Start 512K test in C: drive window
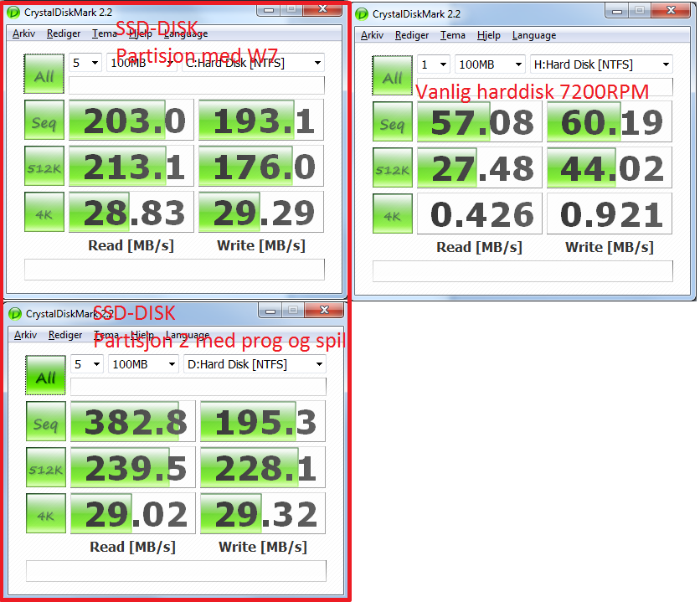Image resolution: width=700 pixels, height=602 pixels. point(44,166)
